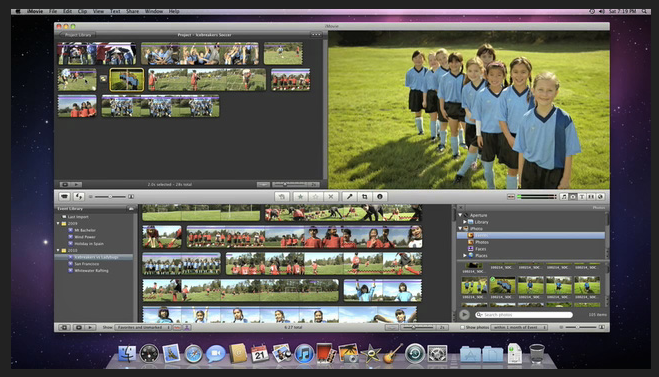Screen dimensions: 659x377
Task: Open iCal in the Dock
Action: (260, 353)
